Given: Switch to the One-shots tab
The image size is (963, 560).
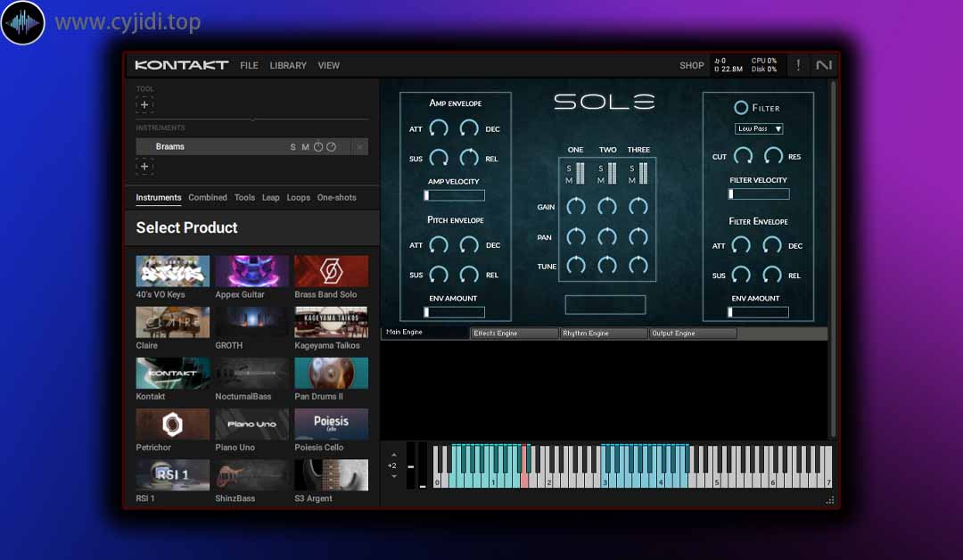Looking at the screenshot, I should point(336,198).
